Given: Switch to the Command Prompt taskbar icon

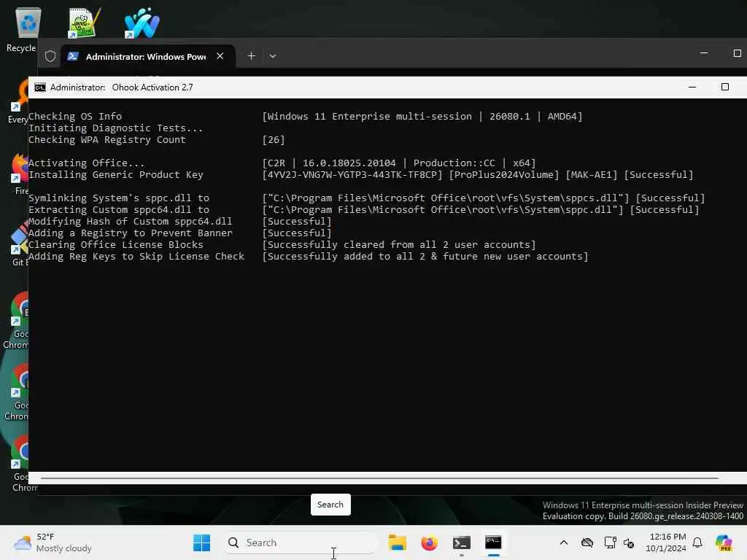Looking at the screenshot, I should click(493, 542).
